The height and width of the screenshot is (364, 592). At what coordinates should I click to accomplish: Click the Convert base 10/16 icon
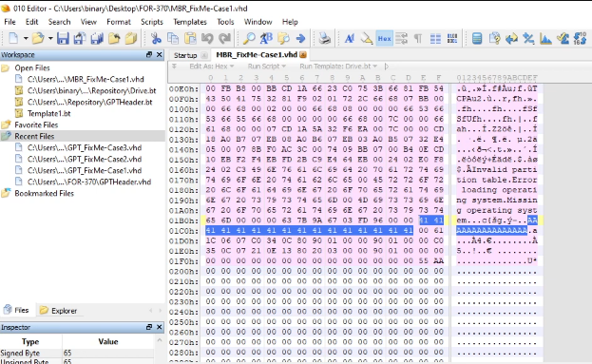580,38
